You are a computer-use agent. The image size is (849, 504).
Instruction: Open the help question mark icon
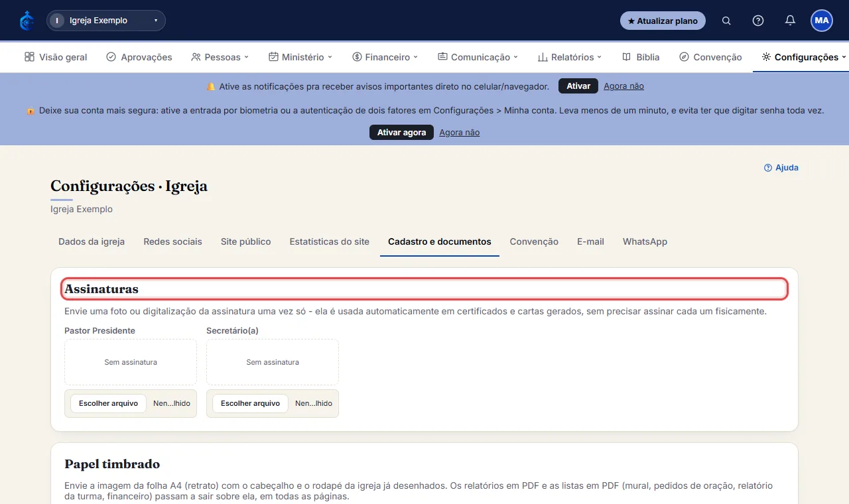758,21
